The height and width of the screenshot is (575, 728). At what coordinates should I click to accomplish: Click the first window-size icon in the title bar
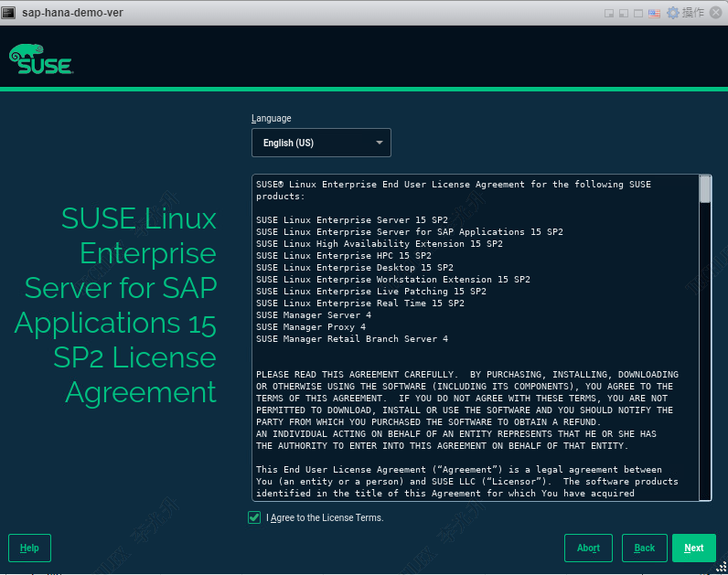[x=609, y=13]
